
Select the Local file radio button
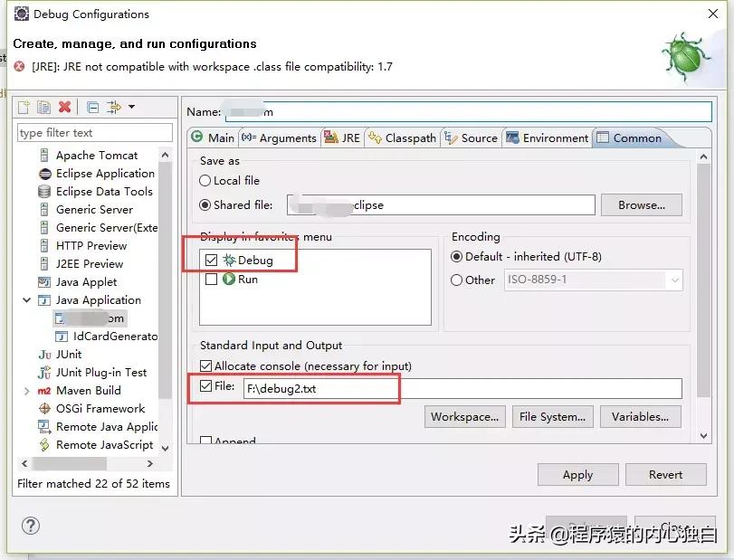[x=205, y=181]
